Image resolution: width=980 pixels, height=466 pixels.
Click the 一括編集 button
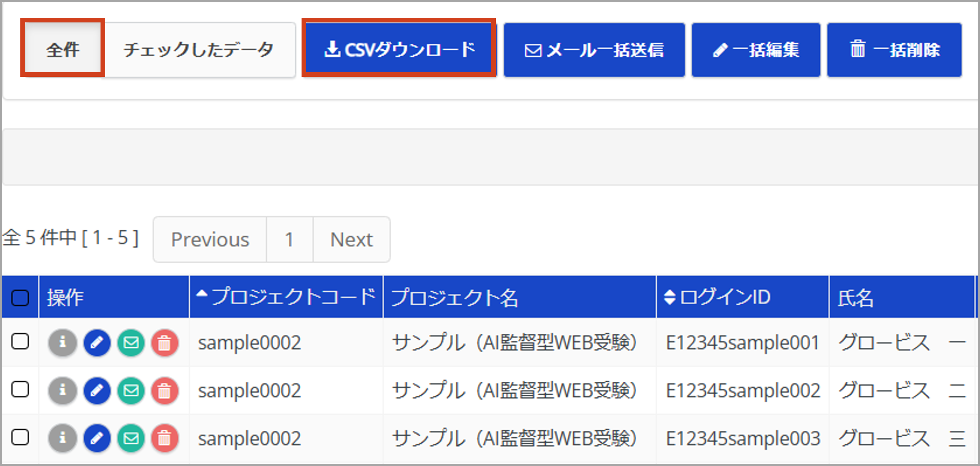[756, 50]
